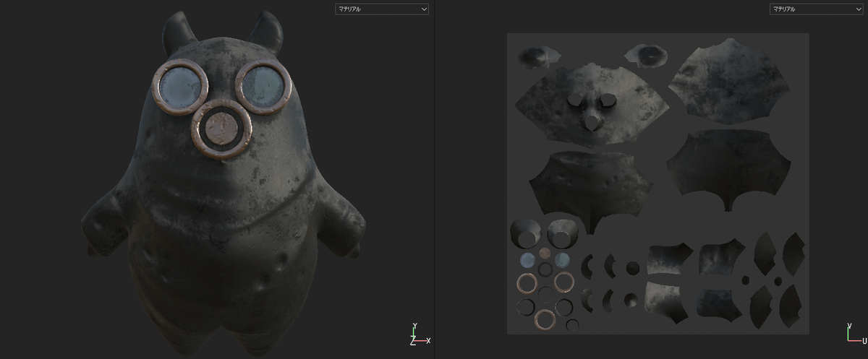Click the left viewport dropdown arrow
868x359 pixels.
[424, 9]
